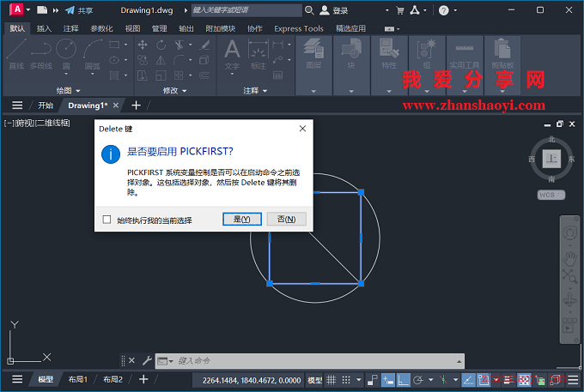Select the Stretch tool in 修改
This screenshot has width=584, height=392.
point(143,75)
